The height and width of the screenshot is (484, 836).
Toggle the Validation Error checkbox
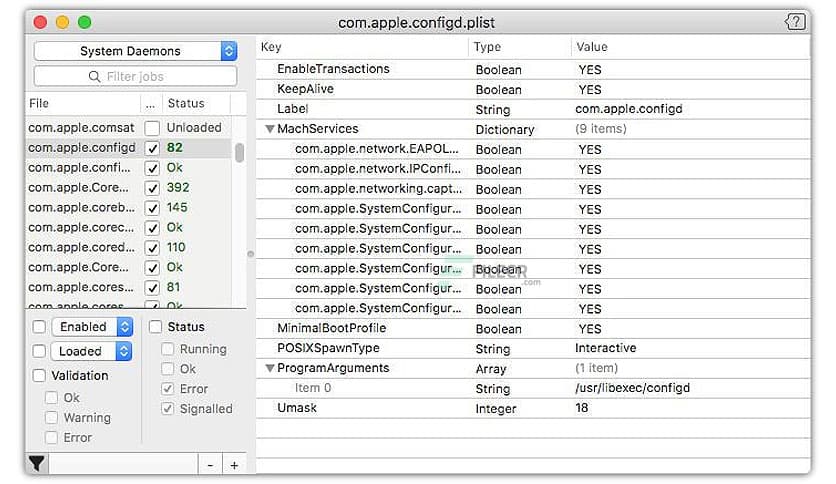pos(51,438)
